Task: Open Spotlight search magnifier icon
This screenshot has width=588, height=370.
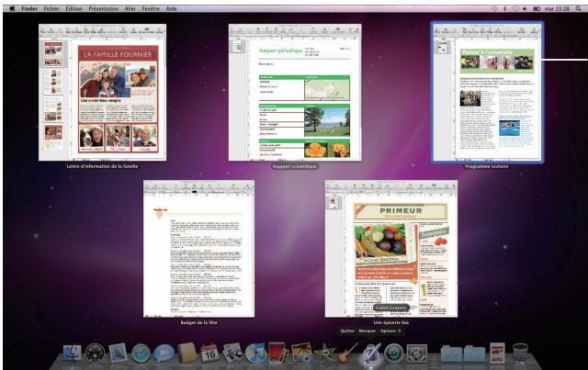Action: pos(578,8)
